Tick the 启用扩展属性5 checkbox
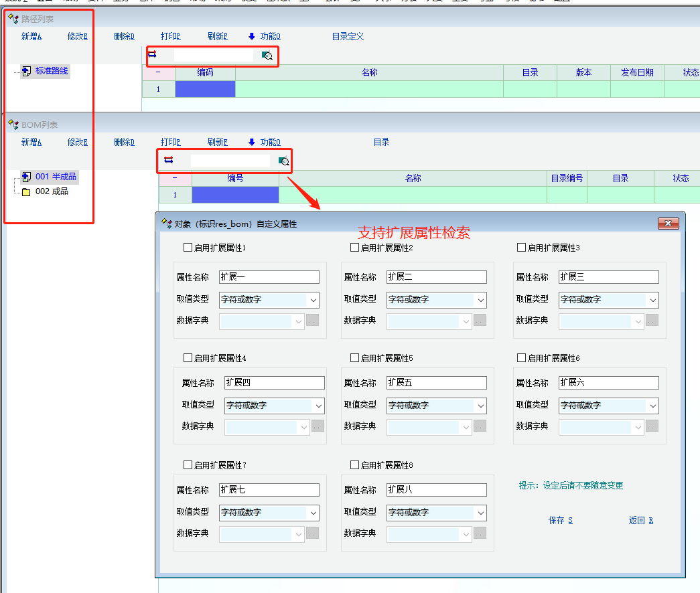This screenshot has width=700, height=593. pos(355,358)
